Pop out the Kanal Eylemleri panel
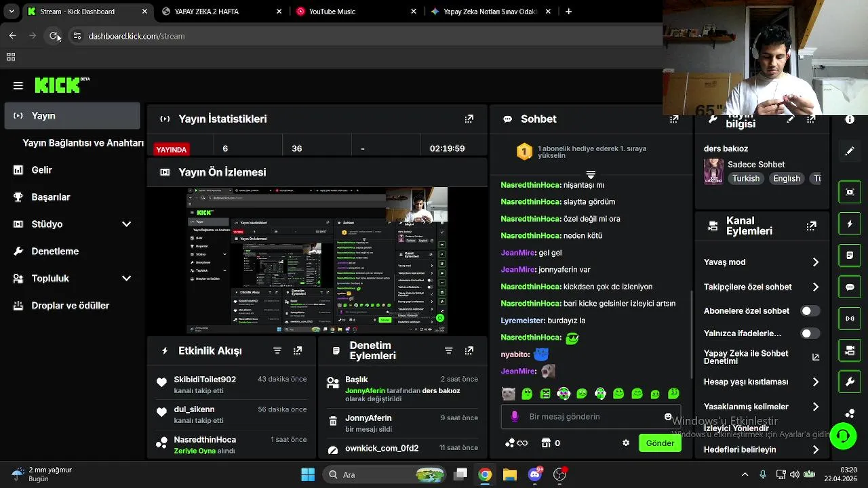Screen dimensions: 868x488 pyautogui.click(x=812, y=226)
